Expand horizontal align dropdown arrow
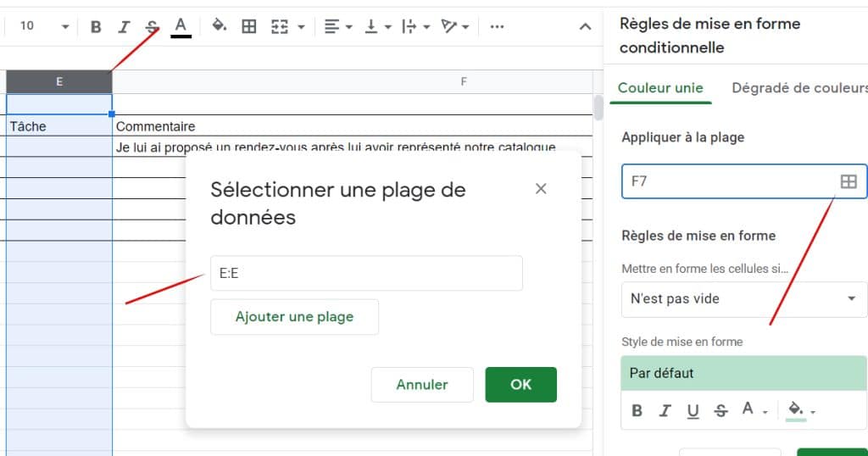Image resolution: width=868 pixels, height=456 pixels. 348,26
